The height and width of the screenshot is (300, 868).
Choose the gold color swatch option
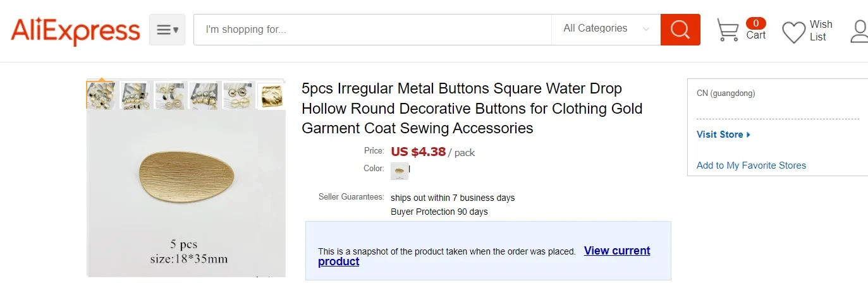[400, 171]
